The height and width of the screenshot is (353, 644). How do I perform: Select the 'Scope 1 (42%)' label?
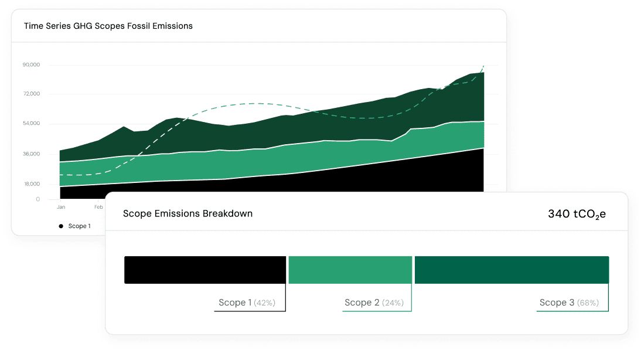coord(247,303)
